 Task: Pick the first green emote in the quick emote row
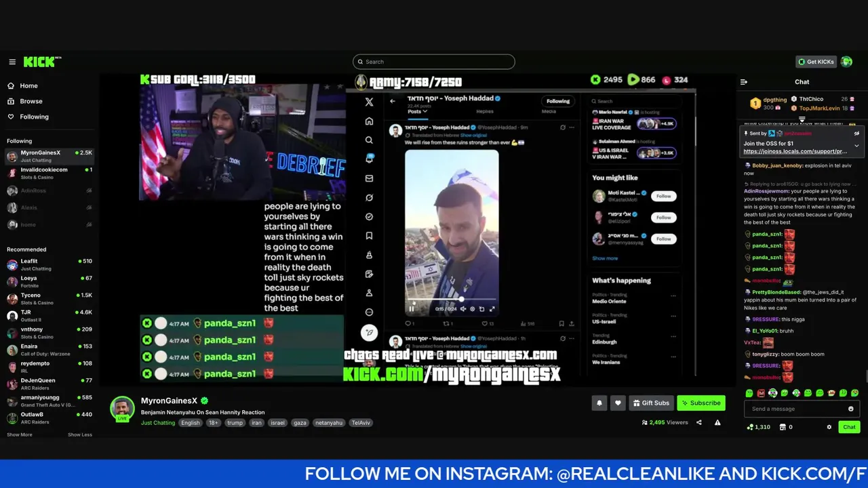[749, 393]
